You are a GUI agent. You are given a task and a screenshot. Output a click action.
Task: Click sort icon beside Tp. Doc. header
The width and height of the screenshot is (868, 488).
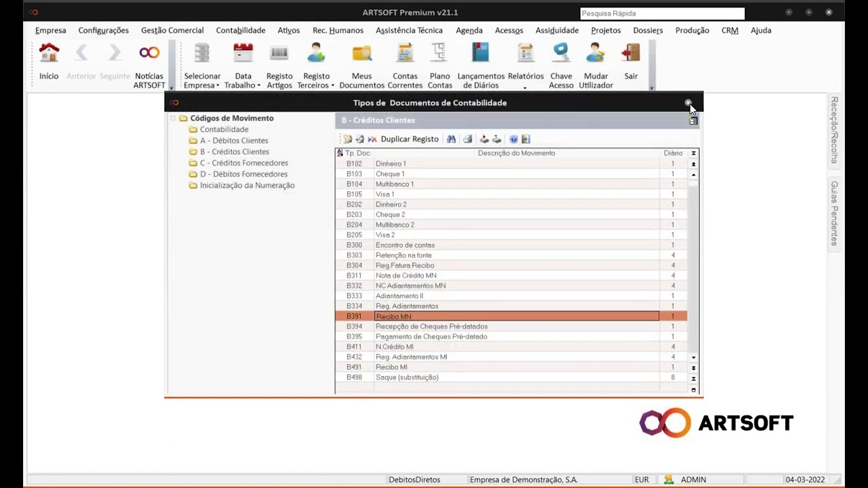point(340,153)
